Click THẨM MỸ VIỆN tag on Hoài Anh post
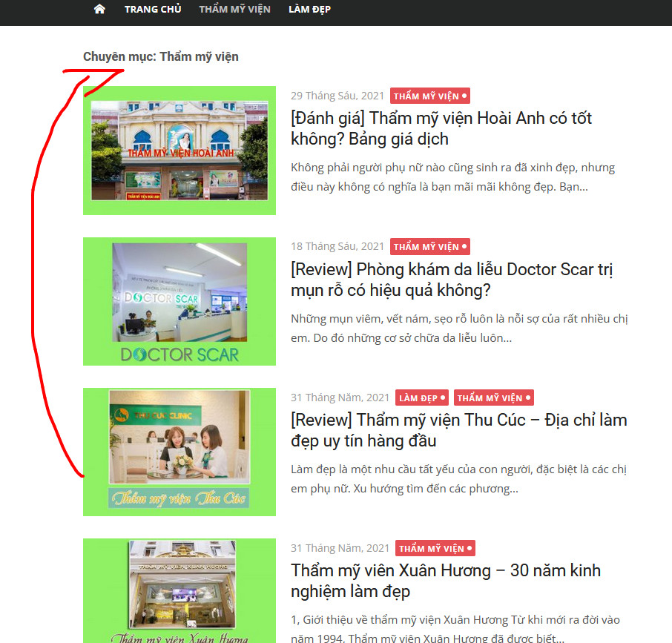Image resolution: width=672 pixels, height=643 pixels. (x=430, y=96)
